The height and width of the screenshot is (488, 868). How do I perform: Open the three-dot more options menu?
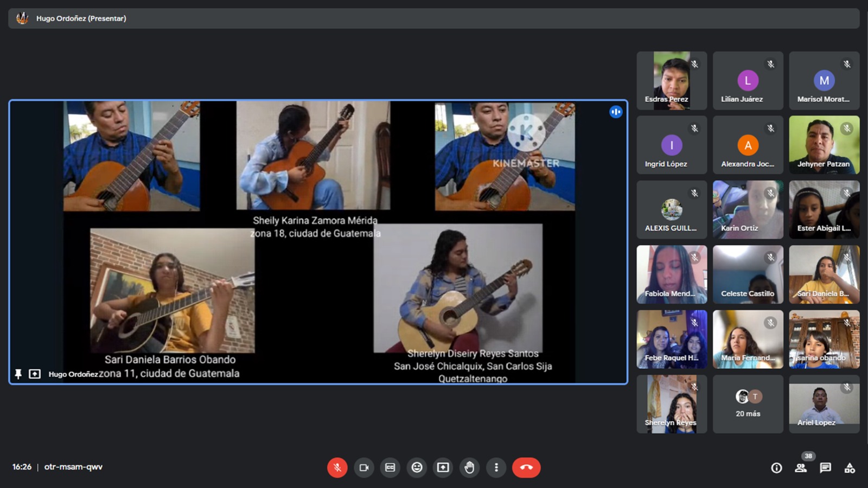coord(496,467)
